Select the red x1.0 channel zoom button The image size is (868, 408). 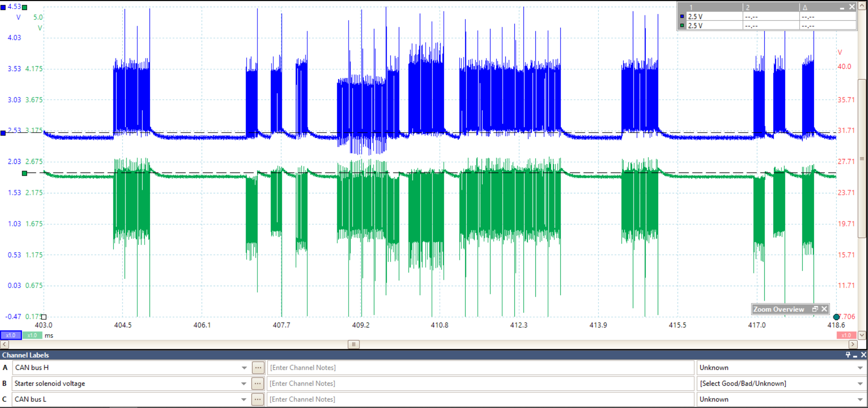coord(846,336)
